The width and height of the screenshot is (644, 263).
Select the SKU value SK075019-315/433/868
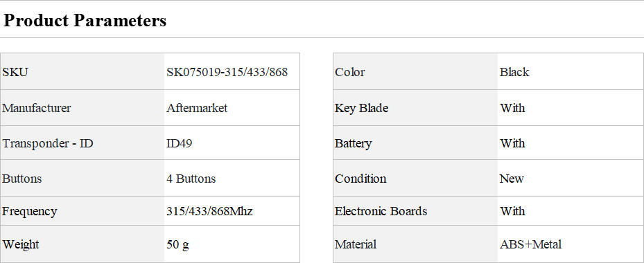point(227,72)
